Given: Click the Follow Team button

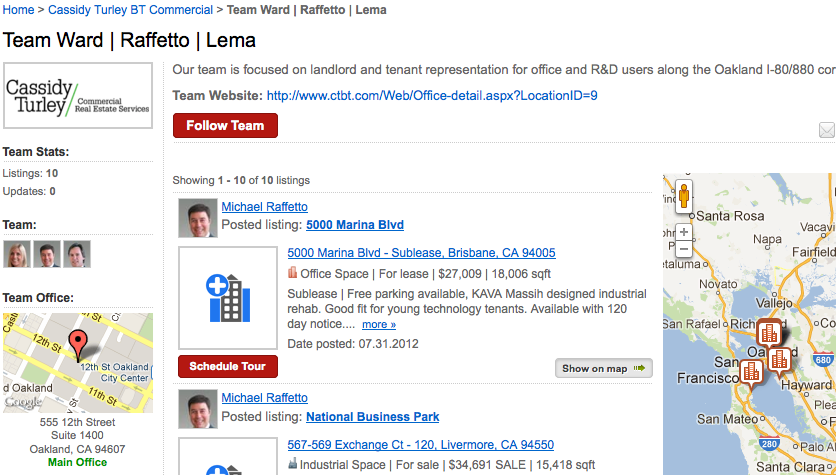Looking at the screenshot, I should (x=225, y=125).
